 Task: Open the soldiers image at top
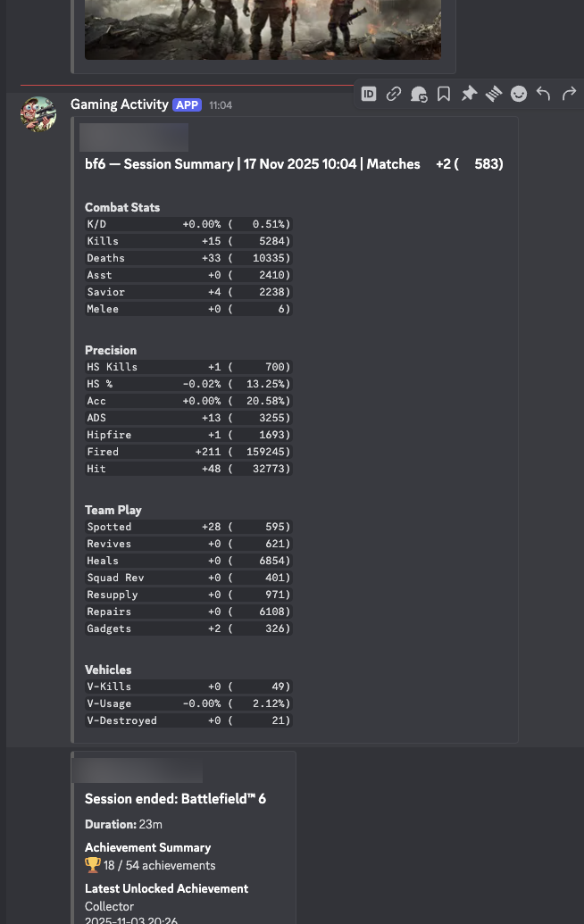point(263,29)
